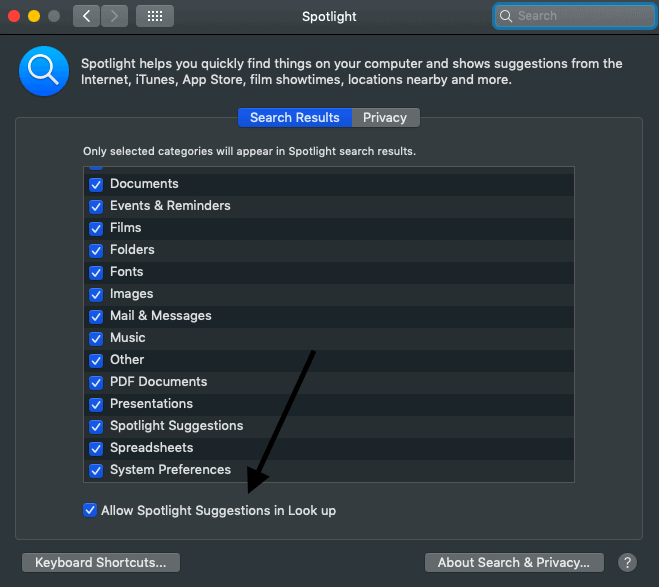Disable Mail & Messages checkbox
This screenshot has width=659, height=587.
pyautogui.click(x=96, y=316)
